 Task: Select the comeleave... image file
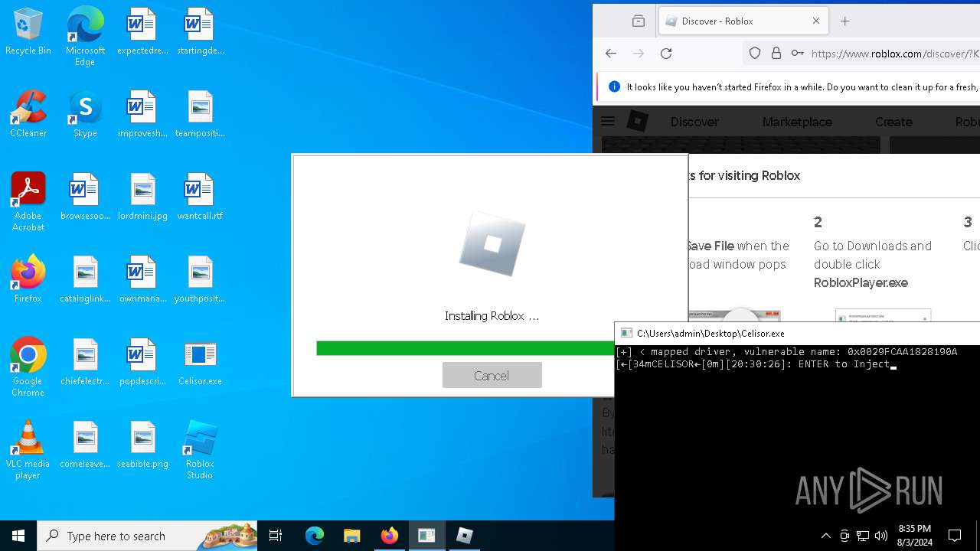[x=85, y=445]
